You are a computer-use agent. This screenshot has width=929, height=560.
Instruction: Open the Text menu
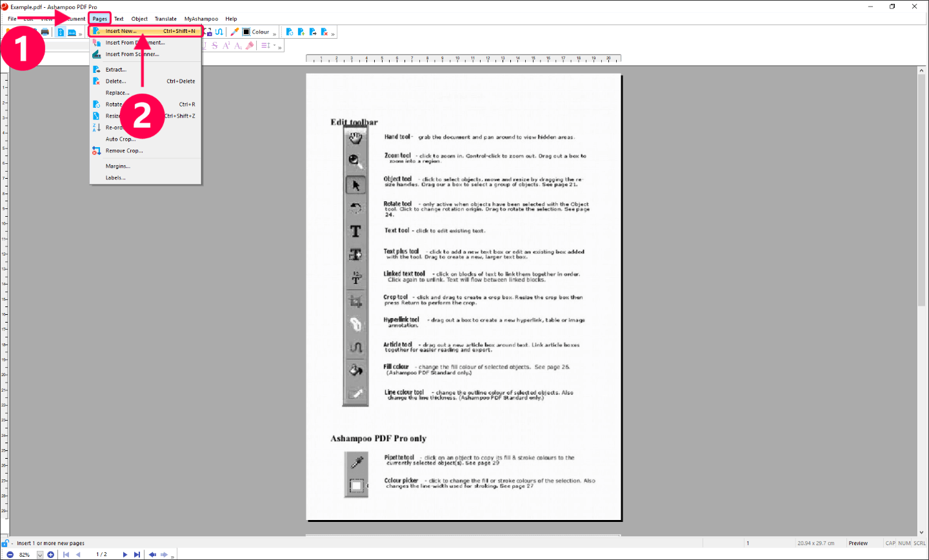tap(119, 19)
